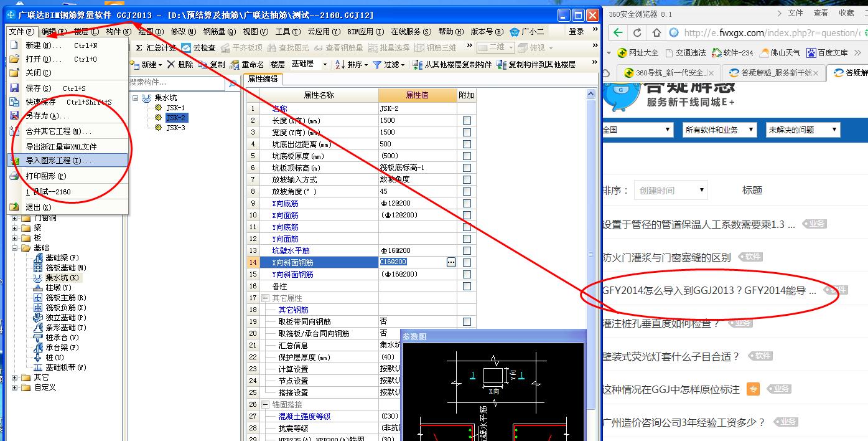Tick 附加 checkbox for 取板带同向钢筋 row

pos(467,321)
